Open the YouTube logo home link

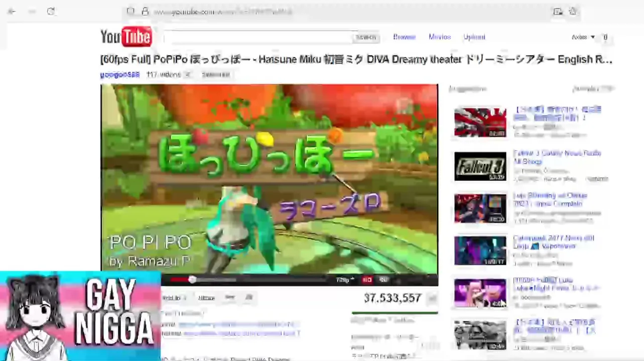(x=126, y=37)
